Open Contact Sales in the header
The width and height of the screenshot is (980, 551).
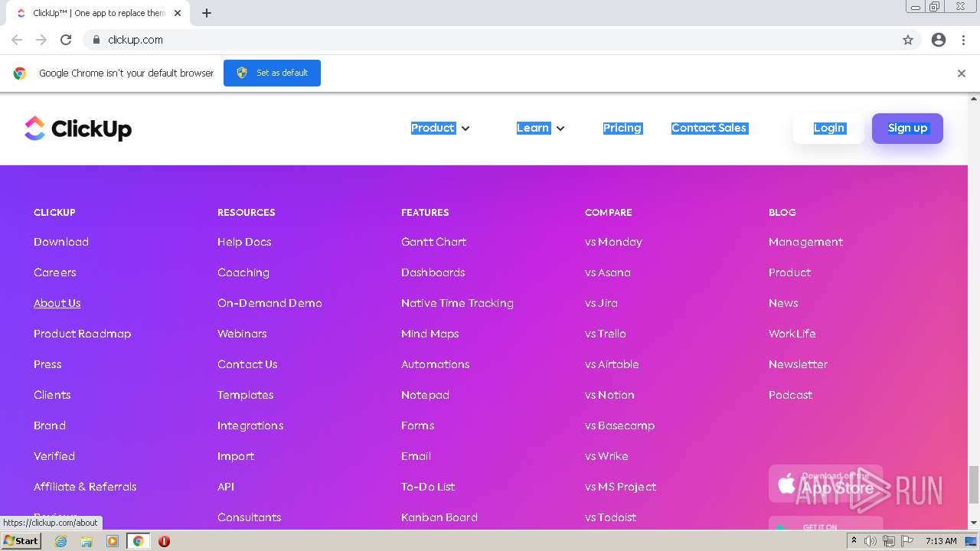[x=709, y=128]
